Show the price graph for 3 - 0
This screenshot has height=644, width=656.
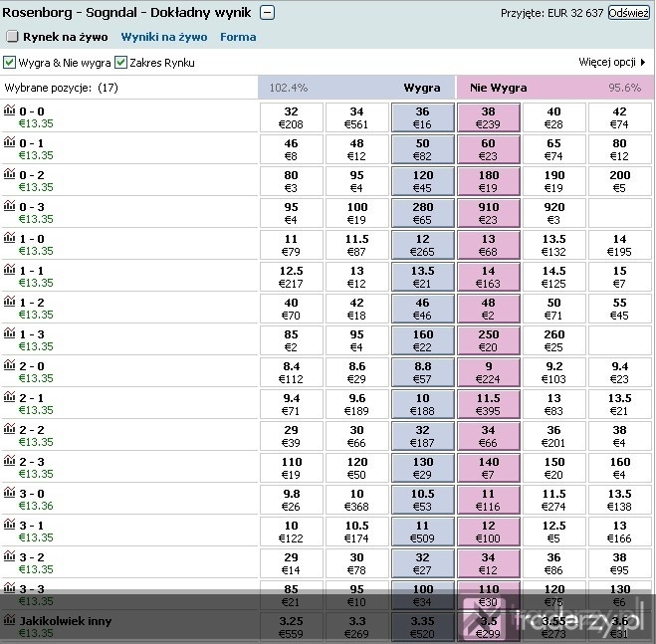[x=9, y=492]
